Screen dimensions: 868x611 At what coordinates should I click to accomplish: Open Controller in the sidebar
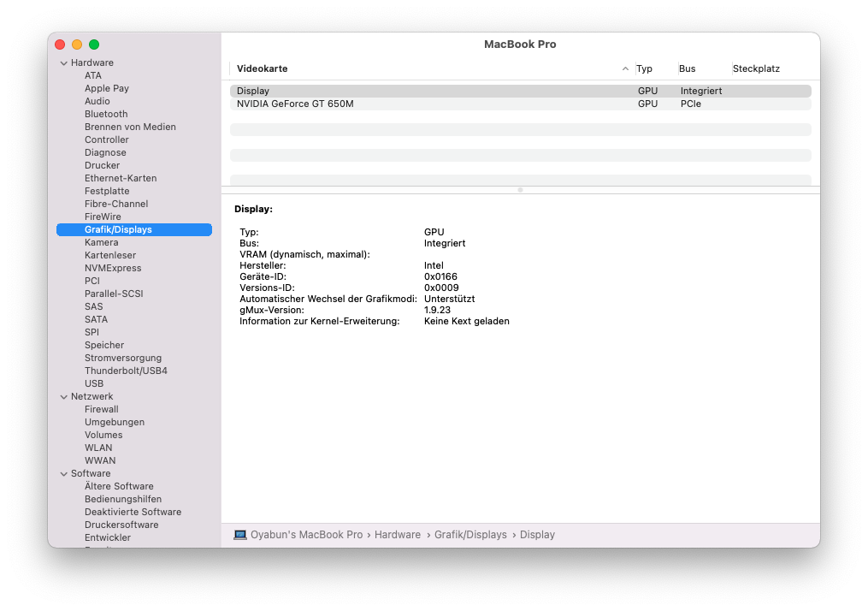pos(106,139)
